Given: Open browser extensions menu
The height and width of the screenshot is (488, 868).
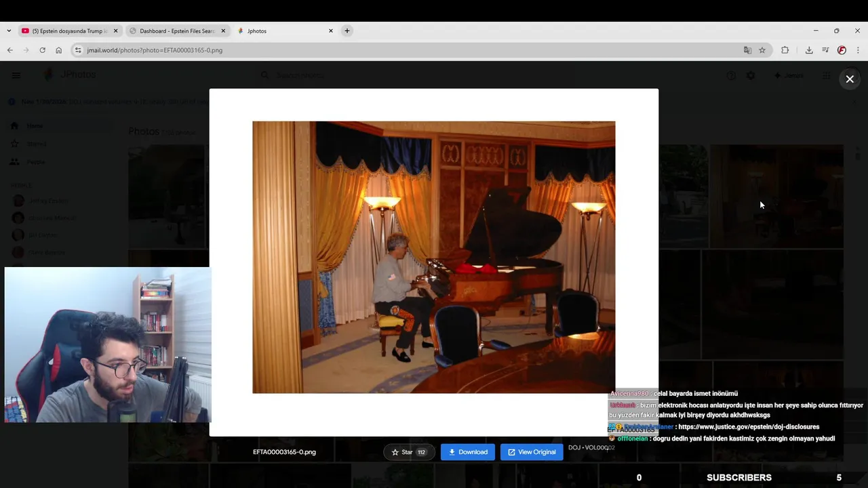Looking at the screenshot, I should (785, 50).
